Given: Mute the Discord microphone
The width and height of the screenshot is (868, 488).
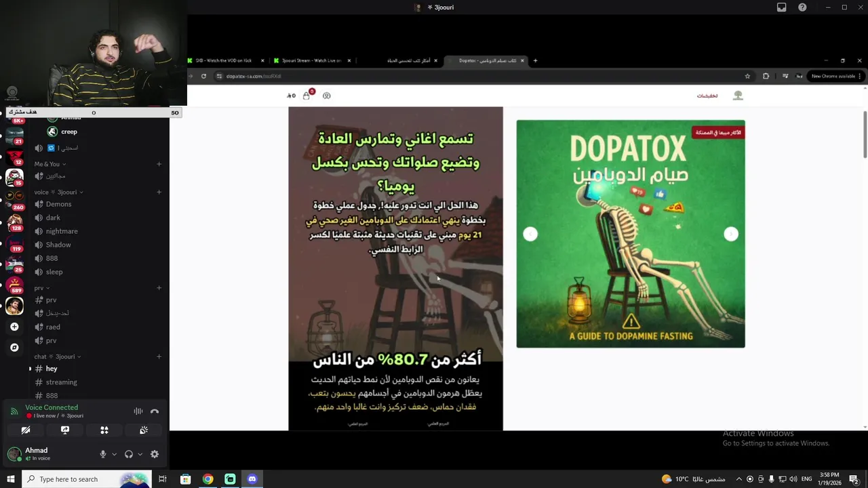Looking at the screenshot, I should [x=103, y=454].
